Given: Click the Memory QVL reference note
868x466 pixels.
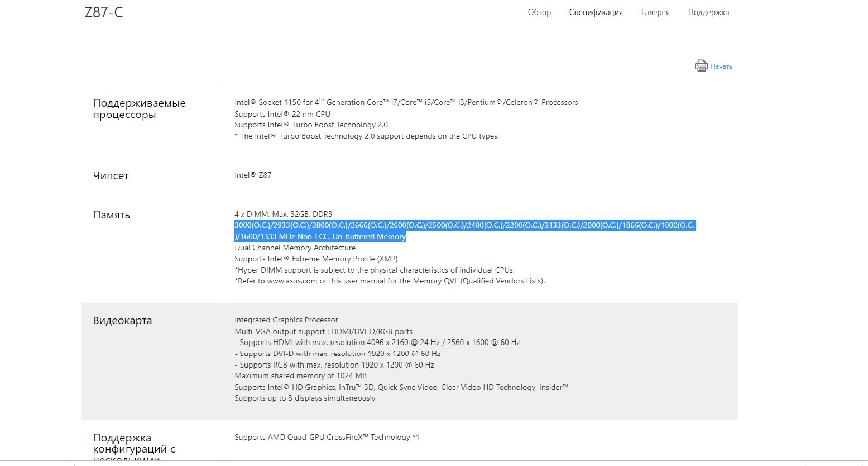Looking at the screenshot, I should (390, 281).
